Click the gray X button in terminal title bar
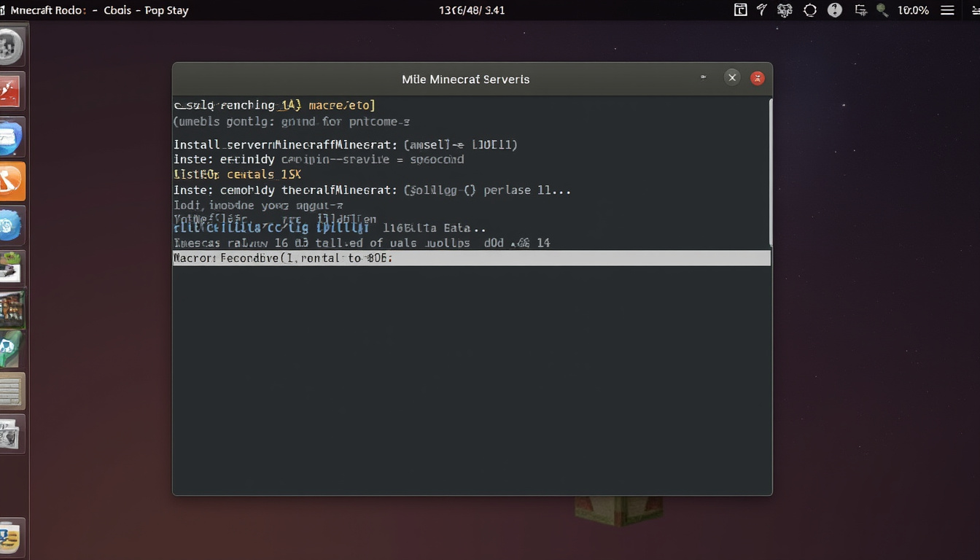 (x=732, y=77)
